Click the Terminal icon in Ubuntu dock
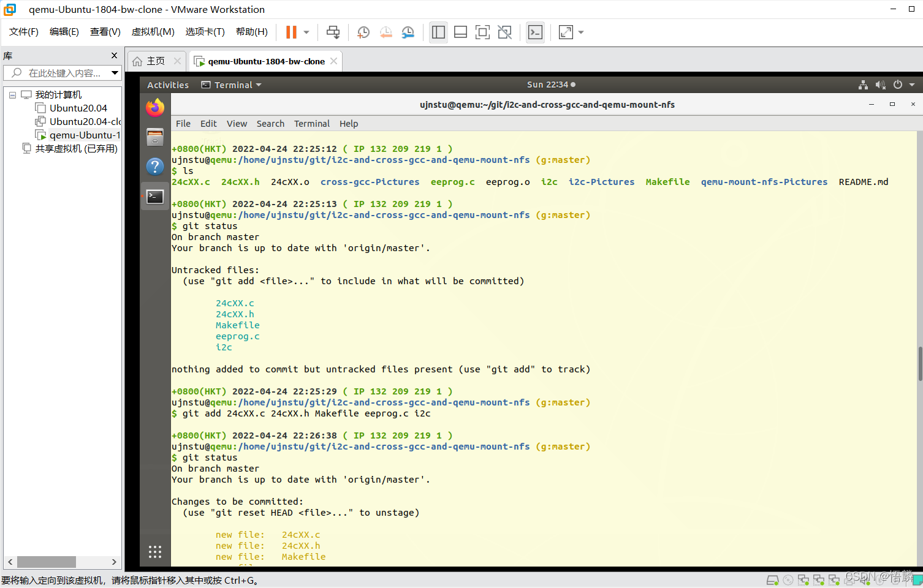 pyautogui.click(x=155, y=197)
